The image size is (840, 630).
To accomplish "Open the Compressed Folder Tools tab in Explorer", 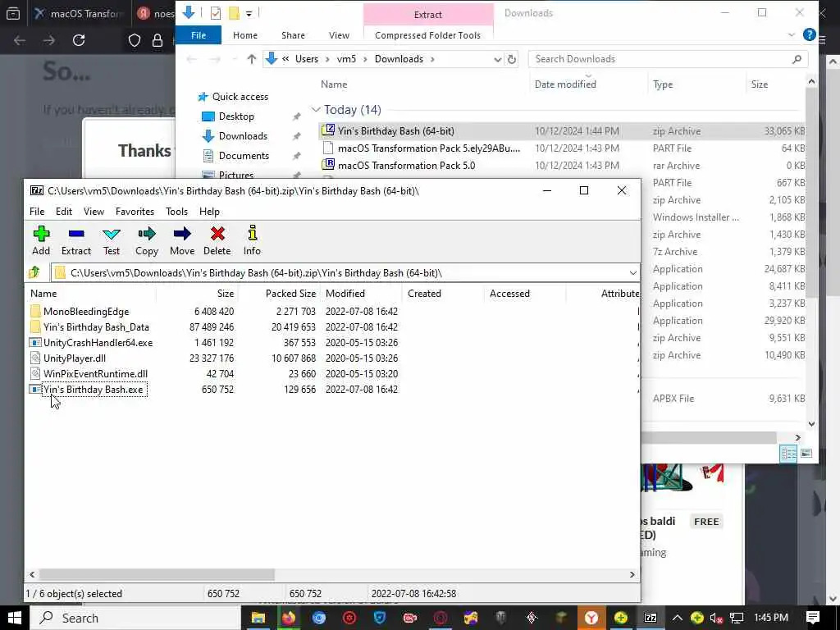I will tap(427, 35).
